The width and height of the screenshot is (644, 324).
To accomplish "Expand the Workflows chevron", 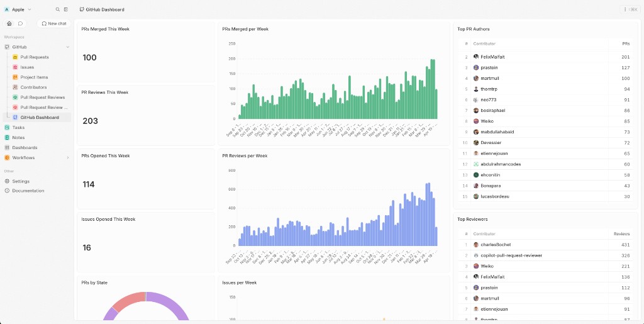I will coord(68,158).
